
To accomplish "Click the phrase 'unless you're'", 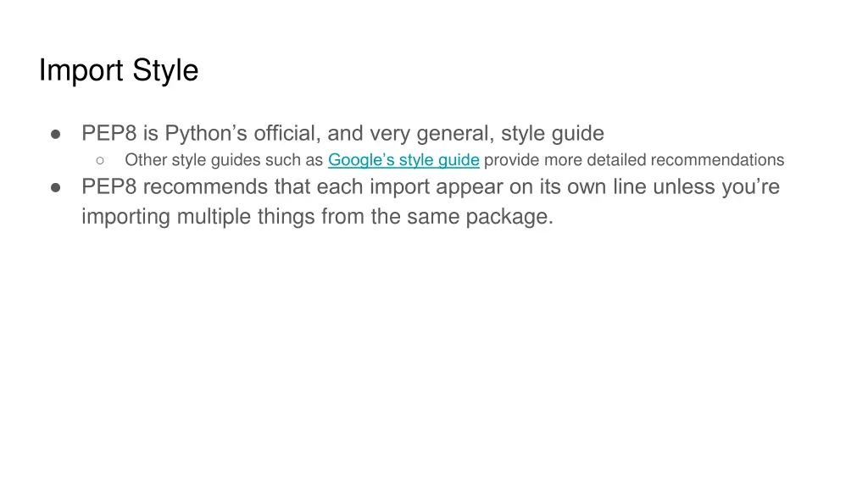I will (x=716, y=187).
